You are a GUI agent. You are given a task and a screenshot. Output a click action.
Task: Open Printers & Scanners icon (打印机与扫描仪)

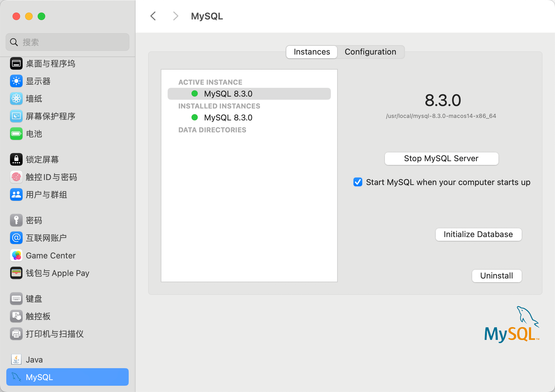tap(16, 334)
